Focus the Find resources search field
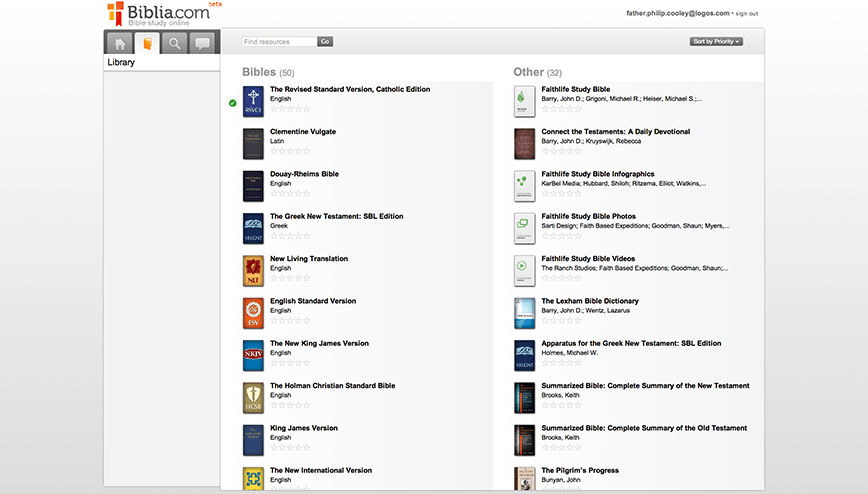The image size is (868, 494). [x=279, y=42]
